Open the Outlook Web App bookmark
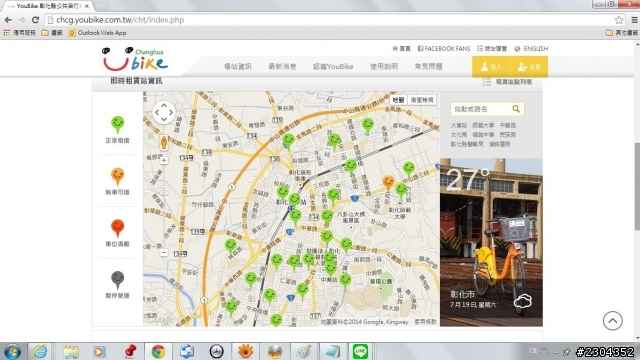Image resolution: width=640 pixels, height=360 pixels. (98, 33)
